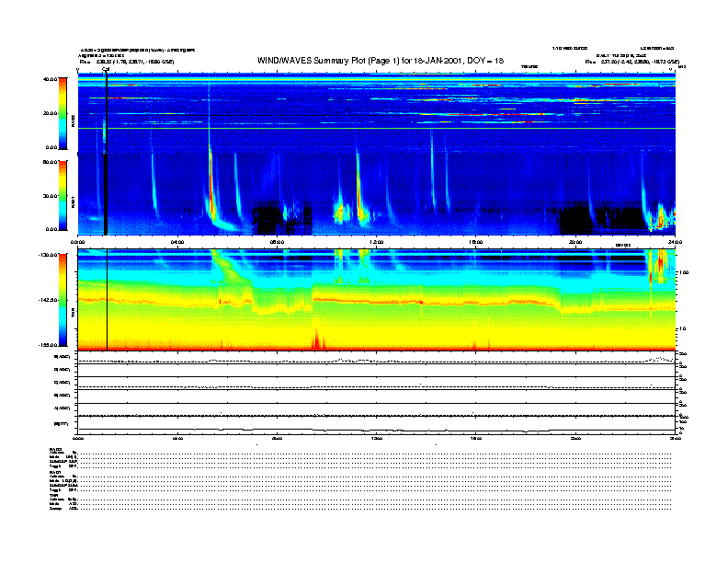Viewport: 728px width, 563px height.
Task: Click the 20:00 tick label under RAD1 panel
Action: (x=575, y=242)
